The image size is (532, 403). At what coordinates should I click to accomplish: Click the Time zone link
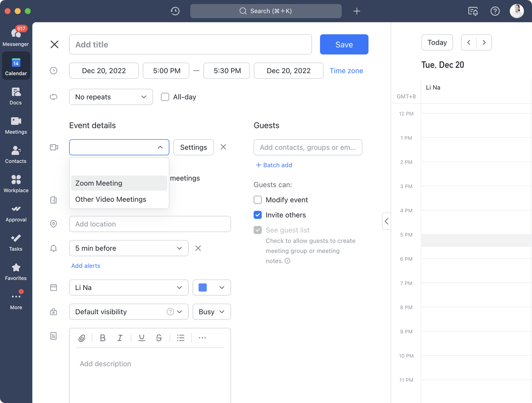(x=346, y=71)
